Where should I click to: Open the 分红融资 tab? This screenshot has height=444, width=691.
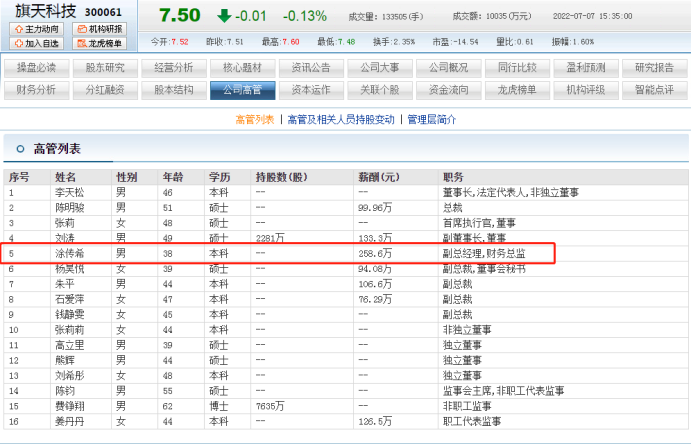coord(105,90)
